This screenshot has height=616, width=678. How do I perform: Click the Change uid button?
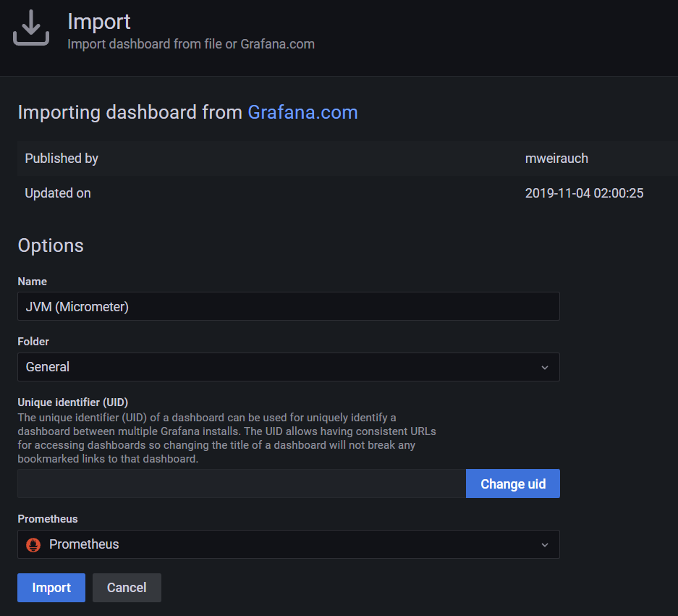tap(513, 484)
